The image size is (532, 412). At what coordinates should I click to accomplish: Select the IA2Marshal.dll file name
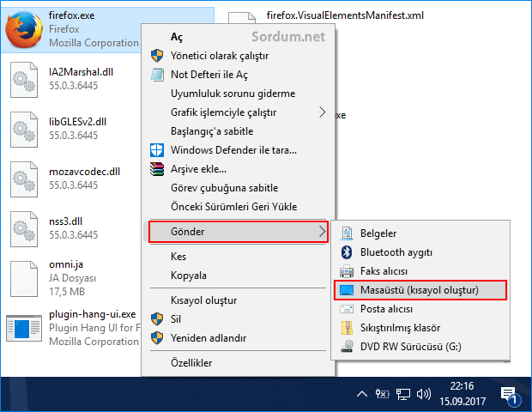[x=82, y=72]
